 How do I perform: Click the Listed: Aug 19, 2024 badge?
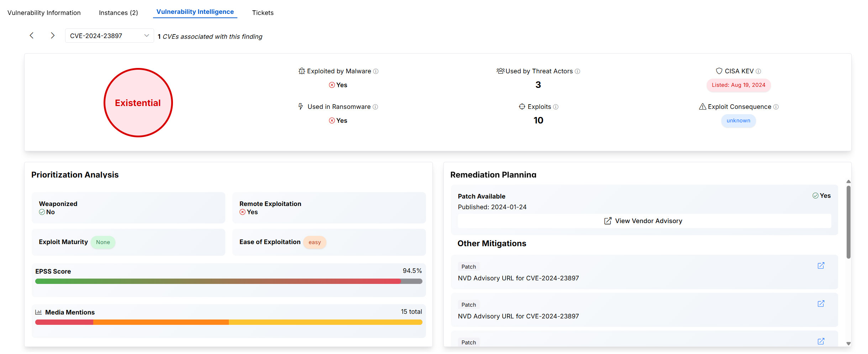[x=738, y=85]
